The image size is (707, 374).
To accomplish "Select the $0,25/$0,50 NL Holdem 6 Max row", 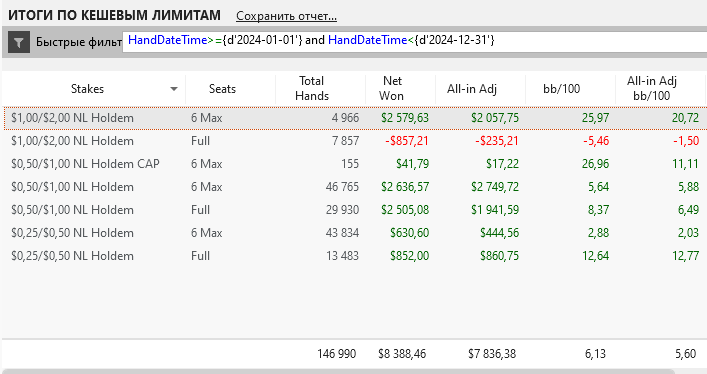I will (355, 233).
